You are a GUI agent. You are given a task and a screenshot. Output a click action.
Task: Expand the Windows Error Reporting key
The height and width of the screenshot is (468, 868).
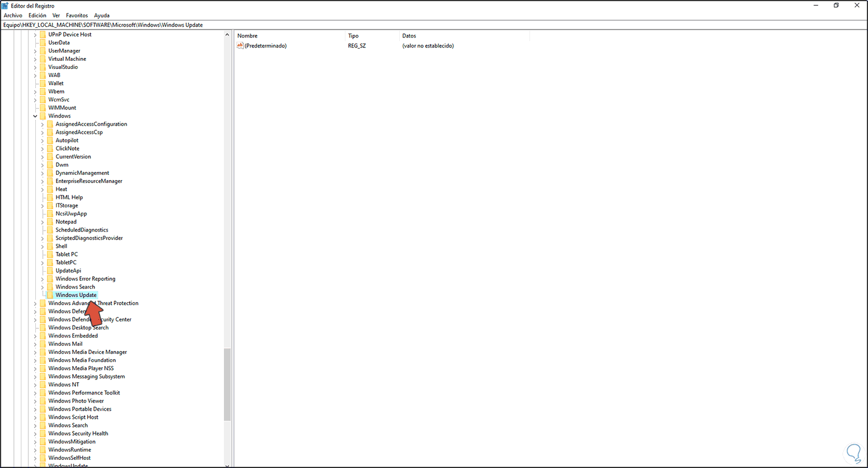click(x=43, y=279)
